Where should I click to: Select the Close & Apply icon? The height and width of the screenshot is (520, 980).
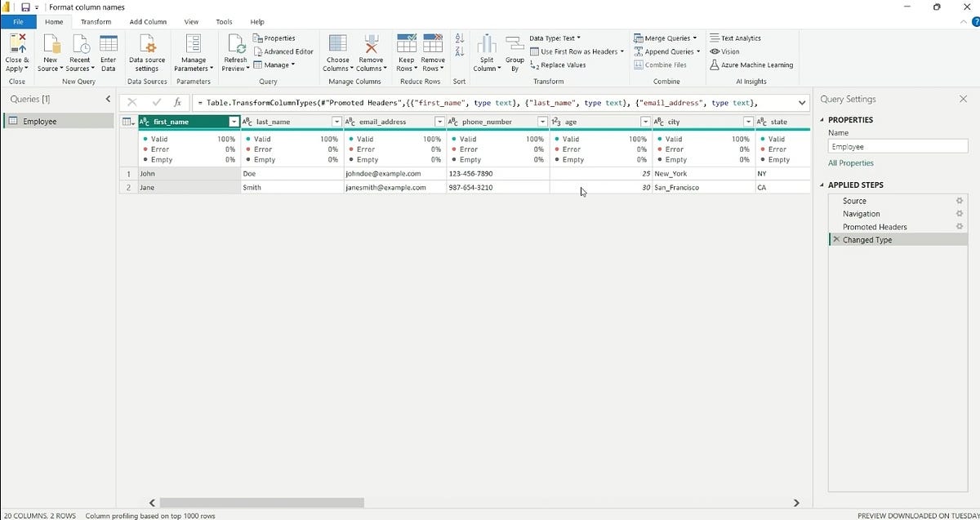pyautogui.click(x=16, y=51)
